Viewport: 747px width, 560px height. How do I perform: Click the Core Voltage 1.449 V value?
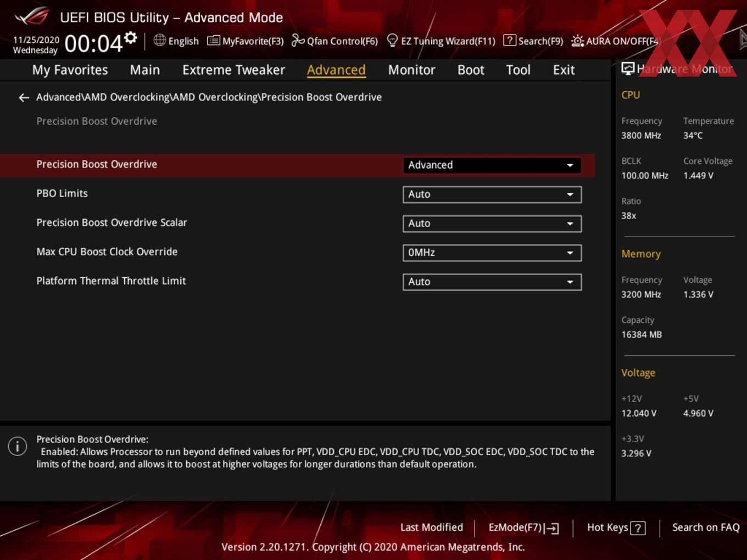pyautogui.click(x=698, y=176)
